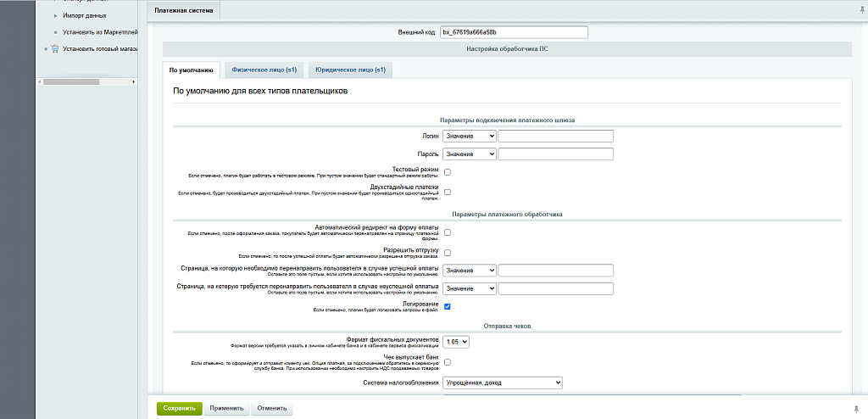
Task: Click the Пароль text input field
Action: click(x=555, y=154)
